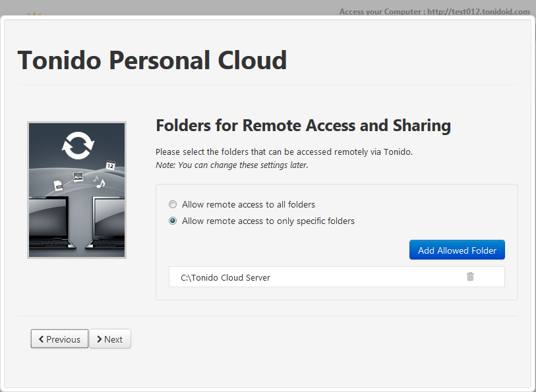Image resolution: width=536 pixels, height=392 pixels.
Task: Select Allow remote access to all folders
Action: coord(173,204)
